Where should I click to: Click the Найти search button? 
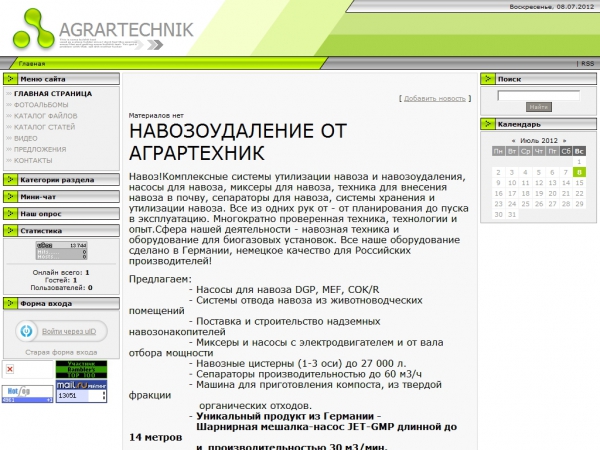coord(539,107)
